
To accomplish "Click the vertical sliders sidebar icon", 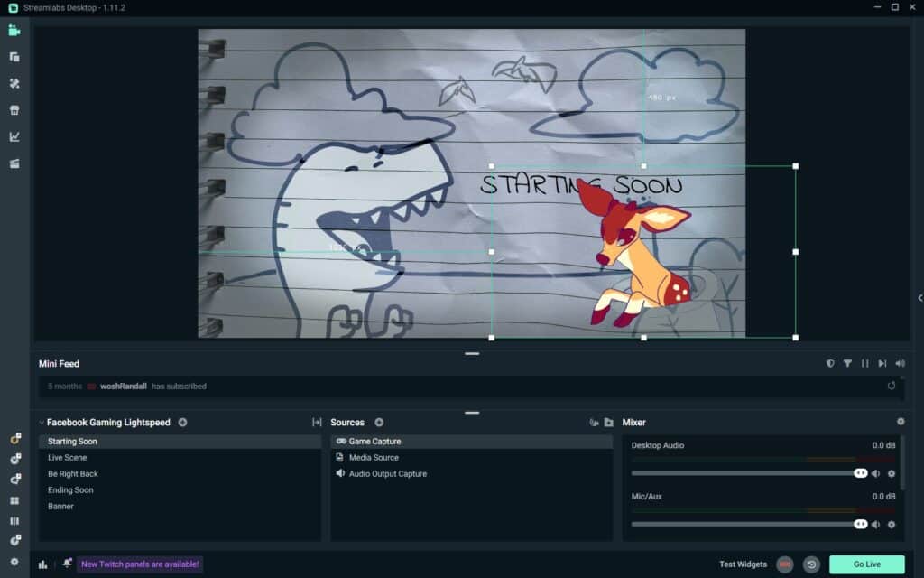I will 14,521.
